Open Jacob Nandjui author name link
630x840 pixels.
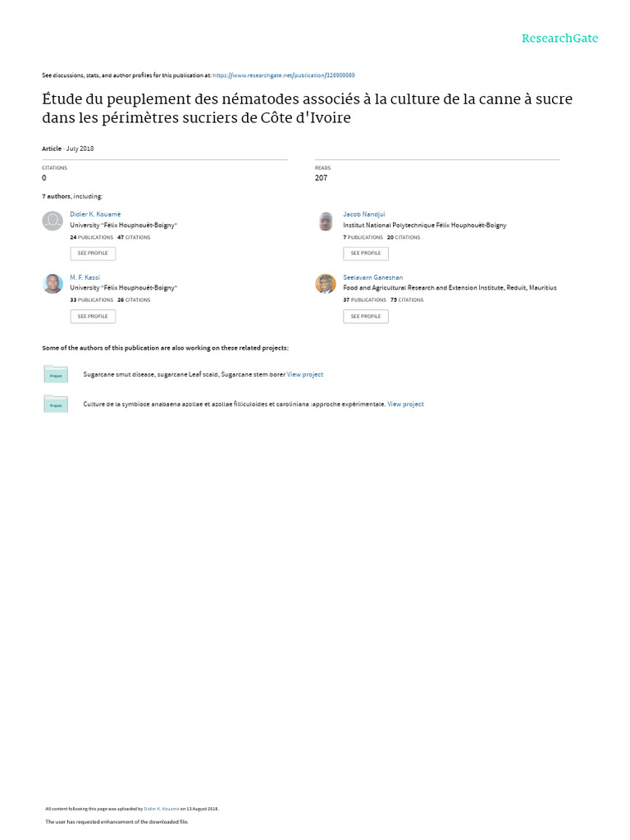point(363,214)
